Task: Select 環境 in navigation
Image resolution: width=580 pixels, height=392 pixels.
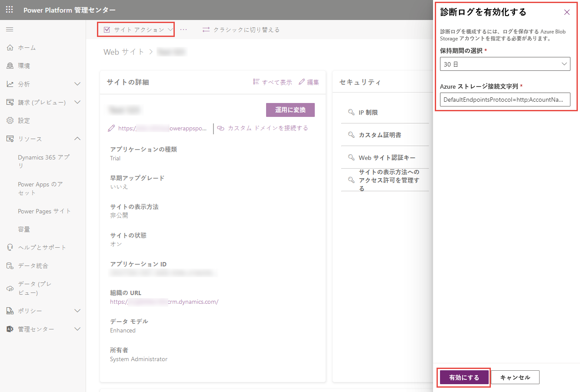Action: coord(24,66)
